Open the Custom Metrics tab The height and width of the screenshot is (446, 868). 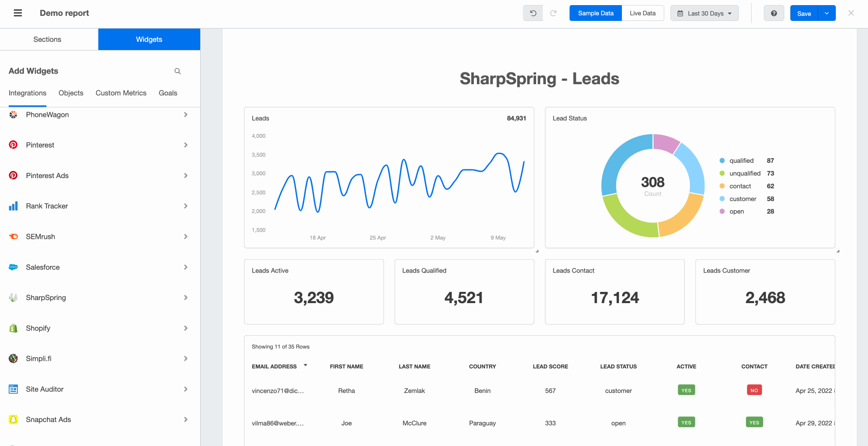(x=121, y=93)
